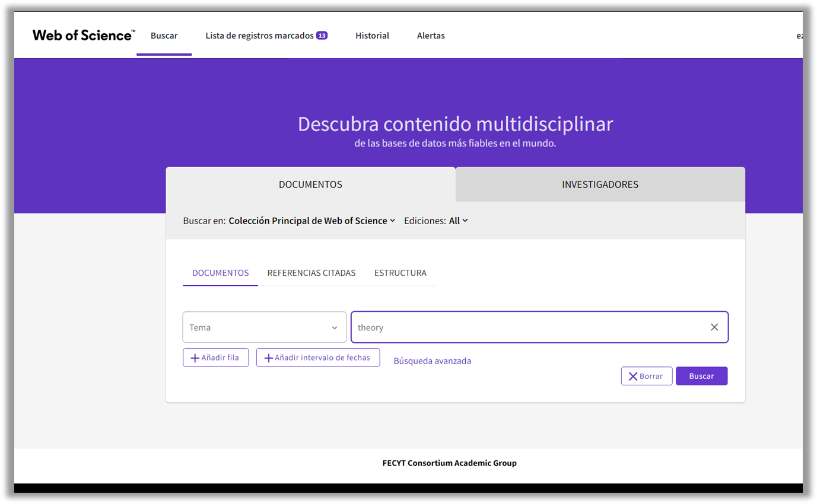Expand the Ediciones All dropdown
The image size is (817, 504).
tap(459, 221)
